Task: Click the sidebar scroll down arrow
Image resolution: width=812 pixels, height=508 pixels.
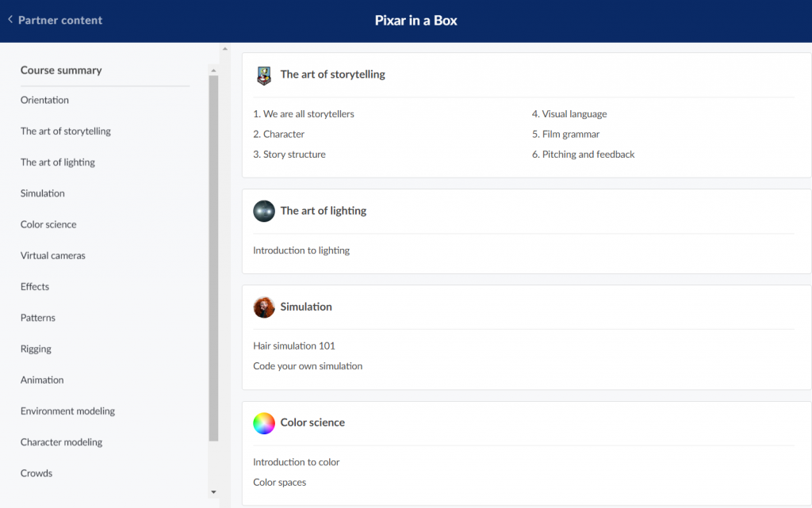Action: pyautogui.click(x=213, y=492)
